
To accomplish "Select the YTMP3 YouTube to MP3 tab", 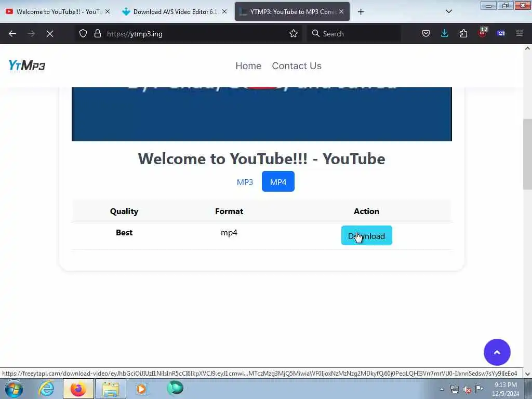I will (292, 12).
